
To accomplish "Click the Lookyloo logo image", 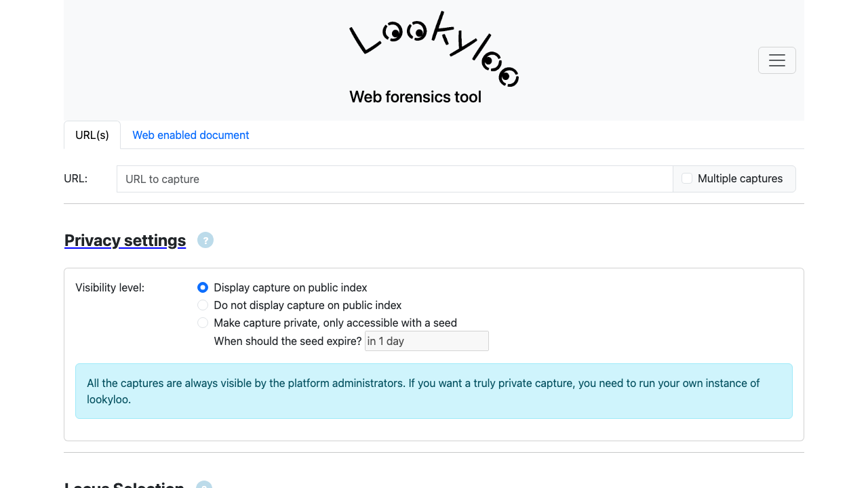I will [x=434, y=49].
